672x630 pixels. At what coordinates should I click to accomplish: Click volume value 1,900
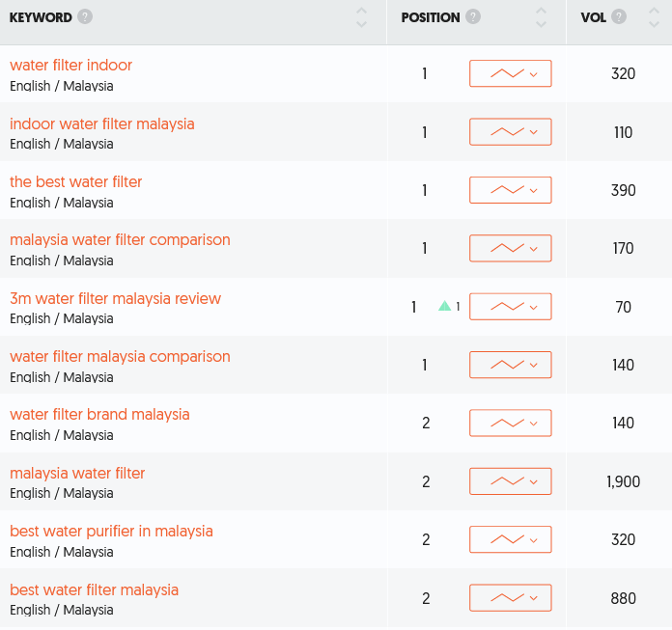pos(623,481)
